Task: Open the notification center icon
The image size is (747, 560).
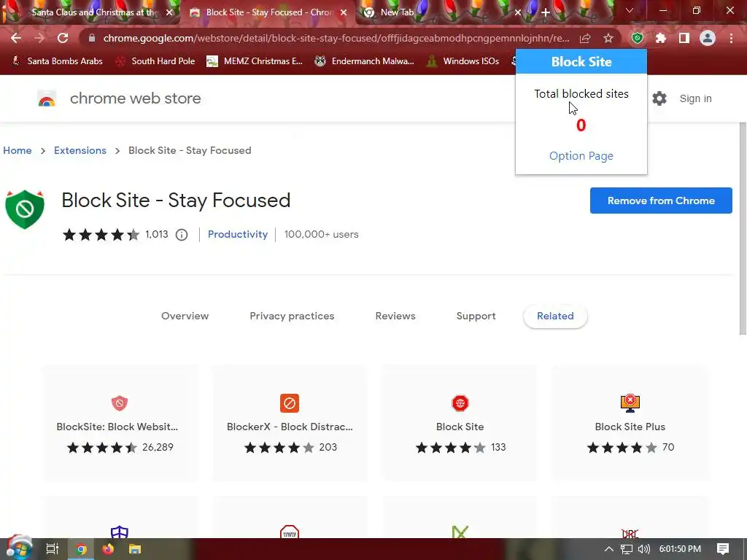Action: [723, 549]
